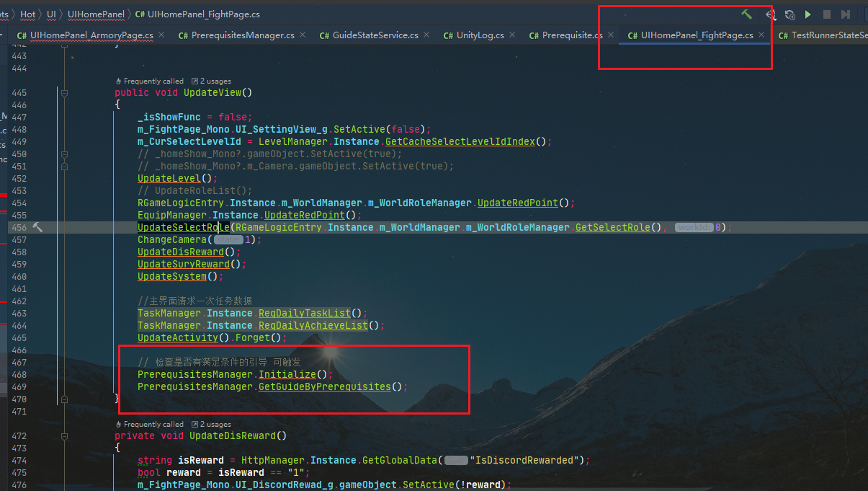Viewport: 868px width, 491px height.
Task: Click the quick-fix hammer icon on line 456
Action: point(37,227)
